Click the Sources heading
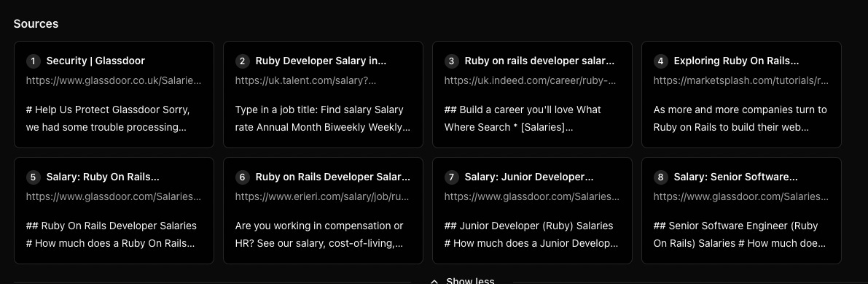 pyautogui.click(x=36, y=24)
